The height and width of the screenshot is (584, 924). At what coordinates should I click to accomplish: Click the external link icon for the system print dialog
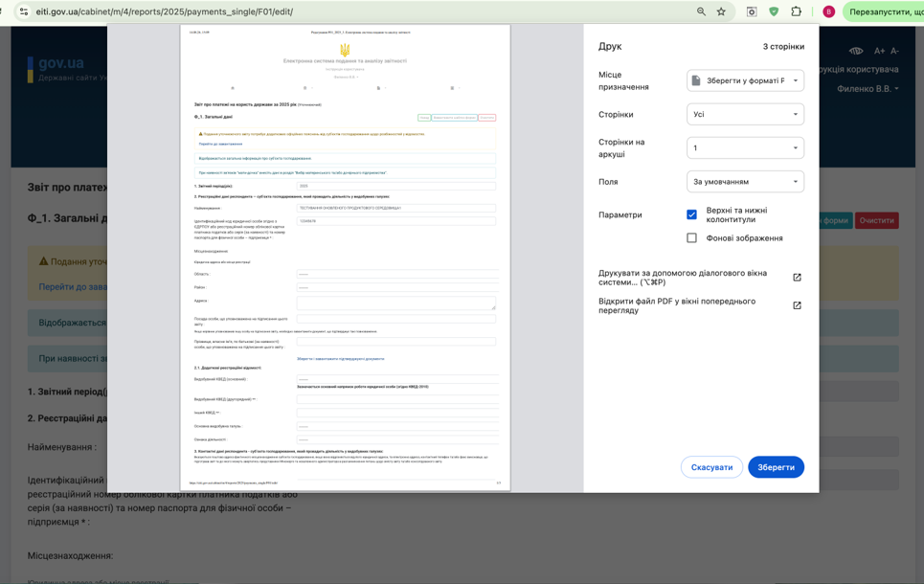797,278
